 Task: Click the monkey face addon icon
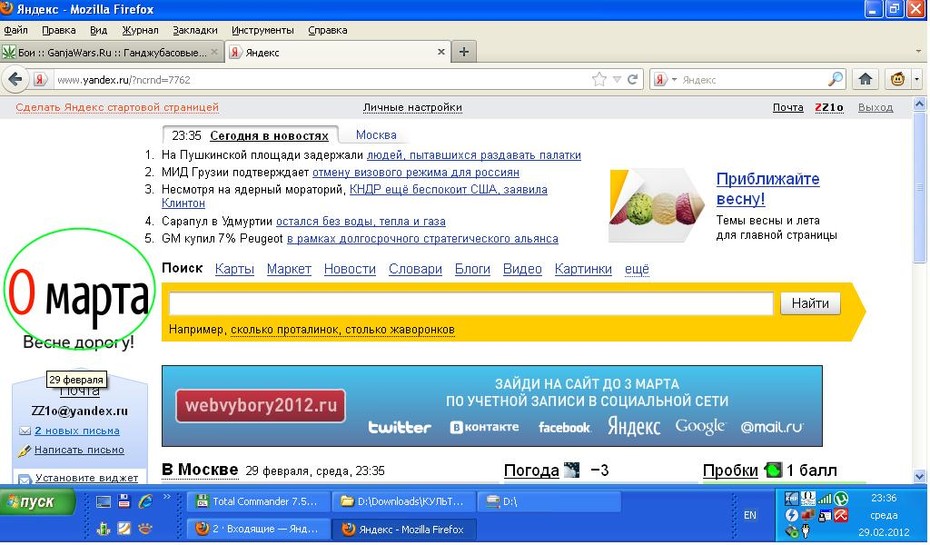(x=897, y=79)
